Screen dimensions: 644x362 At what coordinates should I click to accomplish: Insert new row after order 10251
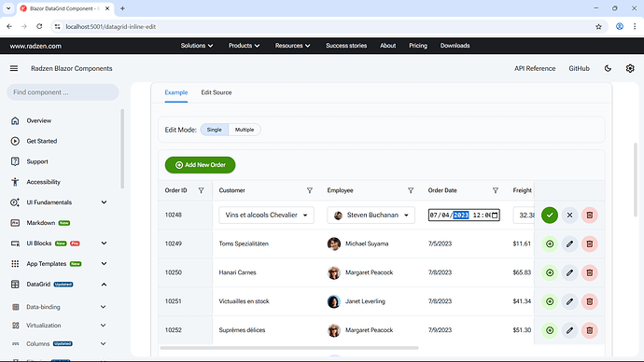pos(550,301)
